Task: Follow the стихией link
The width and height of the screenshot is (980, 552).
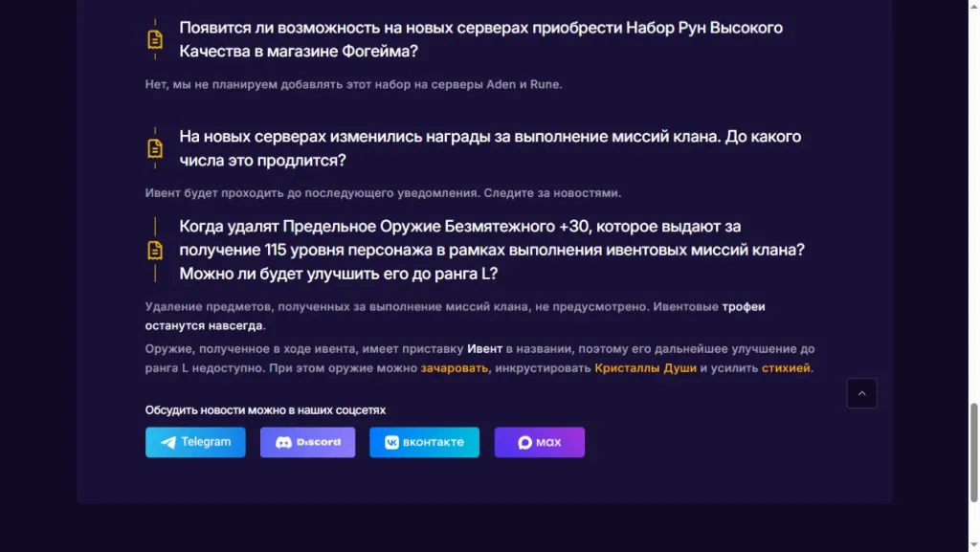Action: click(x=786, y=367)
